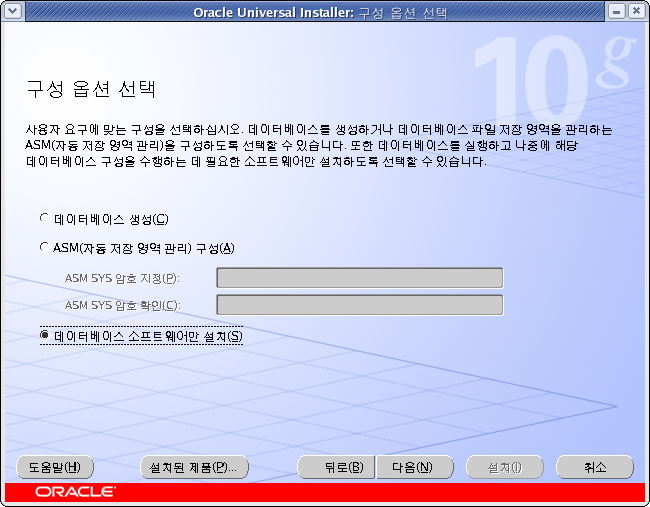Go back with 뒤로(B) button

(336, 468)
